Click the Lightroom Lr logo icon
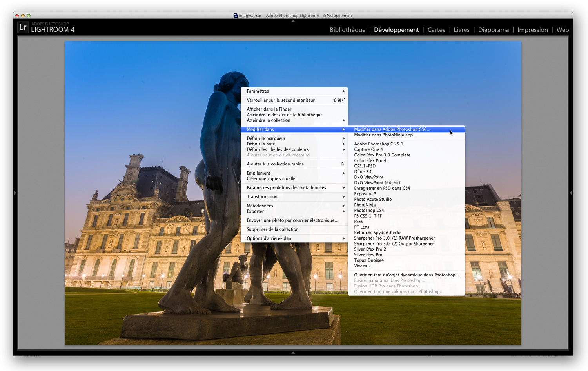The image size is (588, 371). (23, 27)
